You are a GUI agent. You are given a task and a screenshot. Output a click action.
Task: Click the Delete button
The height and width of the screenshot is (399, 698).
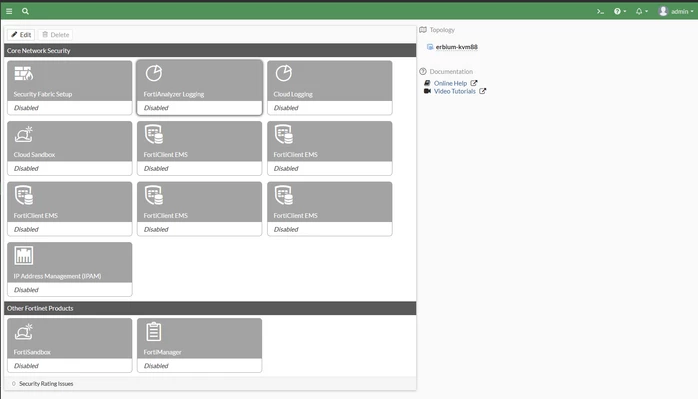click(x=56, y=35)
